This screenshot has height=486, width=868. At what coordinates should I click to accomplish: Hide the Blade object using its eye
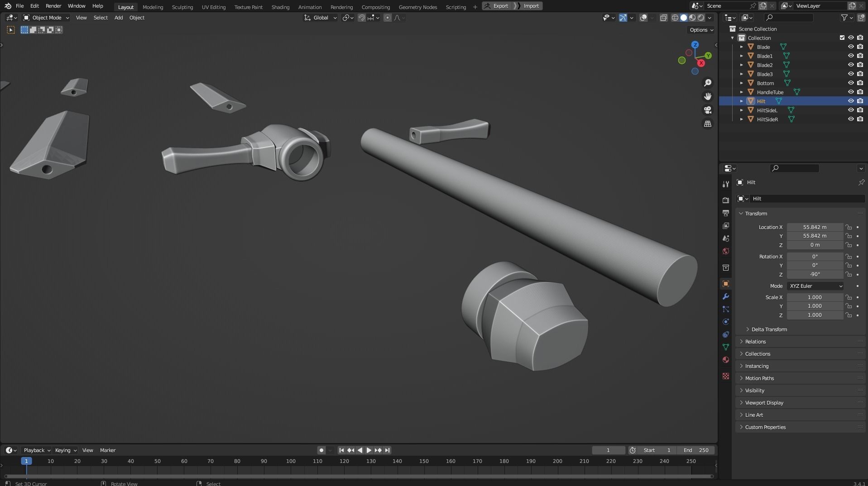click(x=851, y=47)
